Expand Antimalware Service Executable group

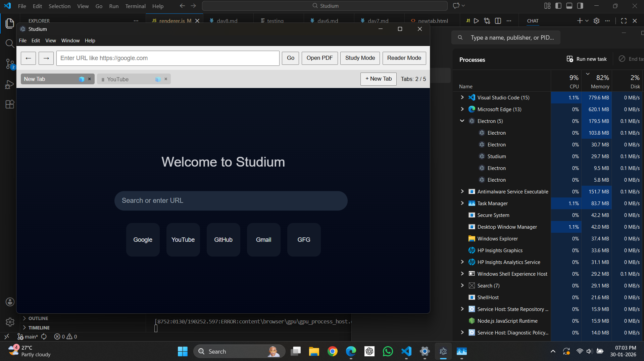(462, 191)
